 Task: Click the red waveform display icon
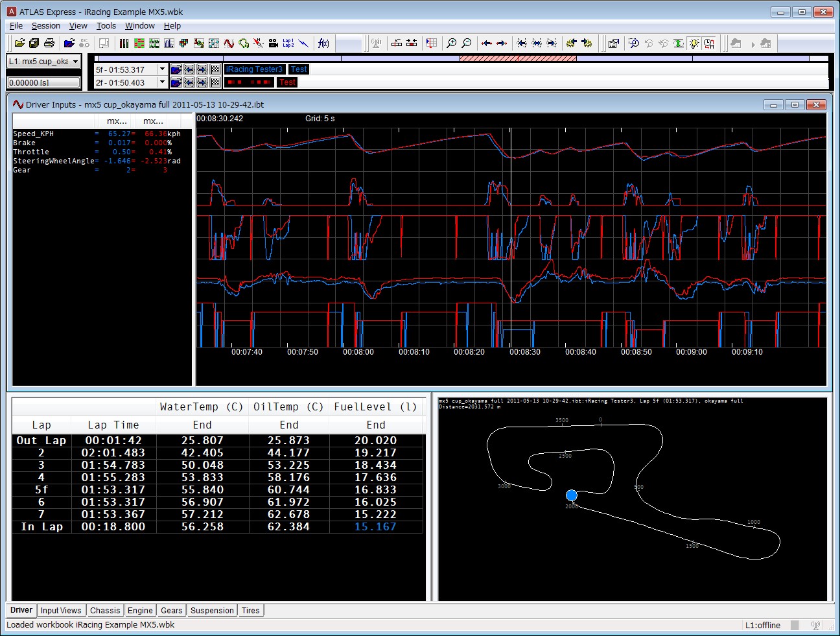point(228,43)
